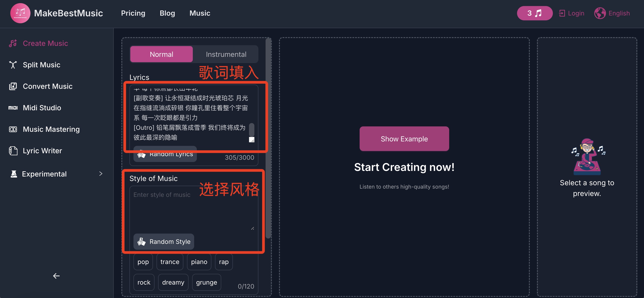The height and width of the screenshot is (298, 644).
Task: Click the lyrics box scrollbar thumb
Action: (x=251, y=130)
